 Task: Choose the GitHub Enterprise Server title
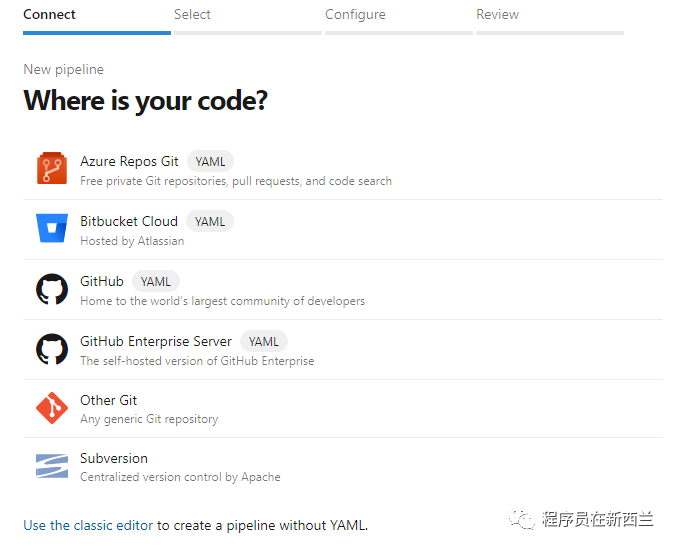156,341
